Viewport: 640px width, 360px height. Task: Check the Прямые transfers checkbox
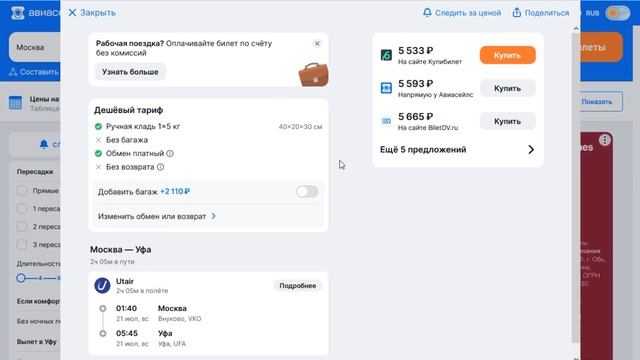[22, 190]
